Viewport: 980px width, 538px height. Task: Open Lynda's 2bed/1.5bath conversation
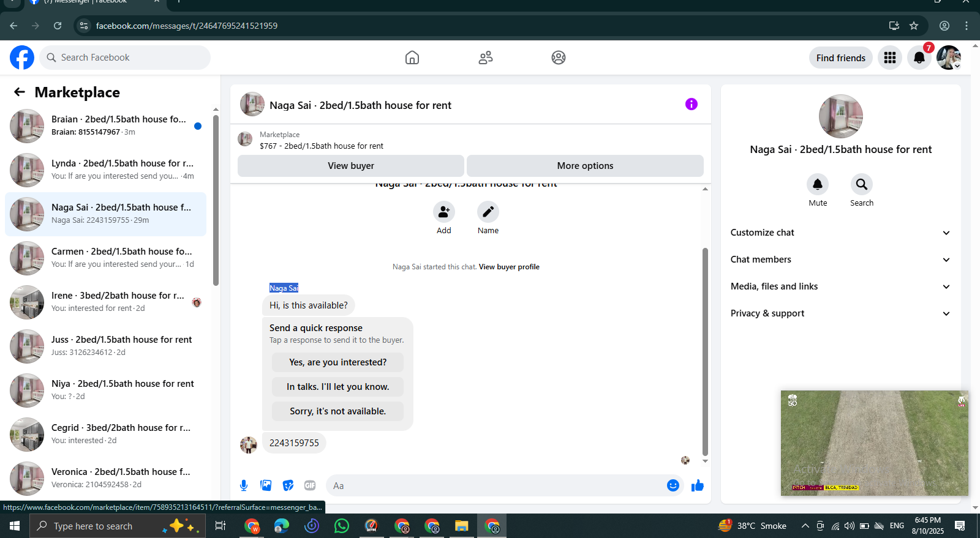(x=105, y=170)
